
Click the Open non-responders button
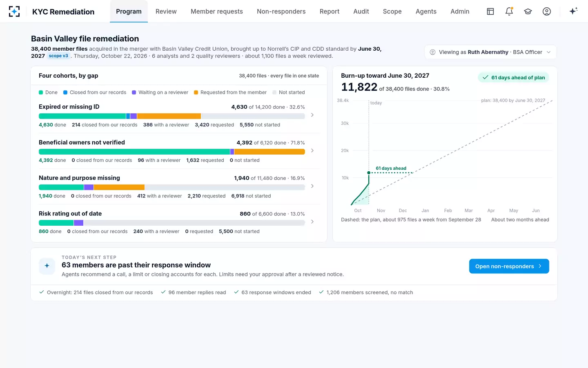click(x=509, y=266)
